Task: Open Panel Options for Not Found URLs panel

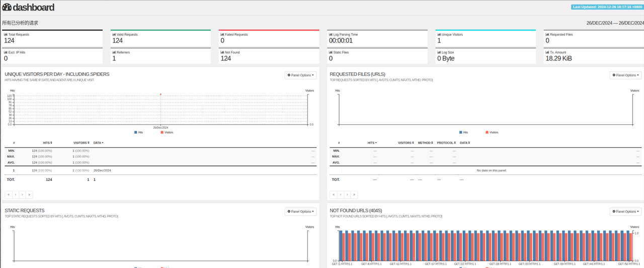Action: tap(625, 212)
